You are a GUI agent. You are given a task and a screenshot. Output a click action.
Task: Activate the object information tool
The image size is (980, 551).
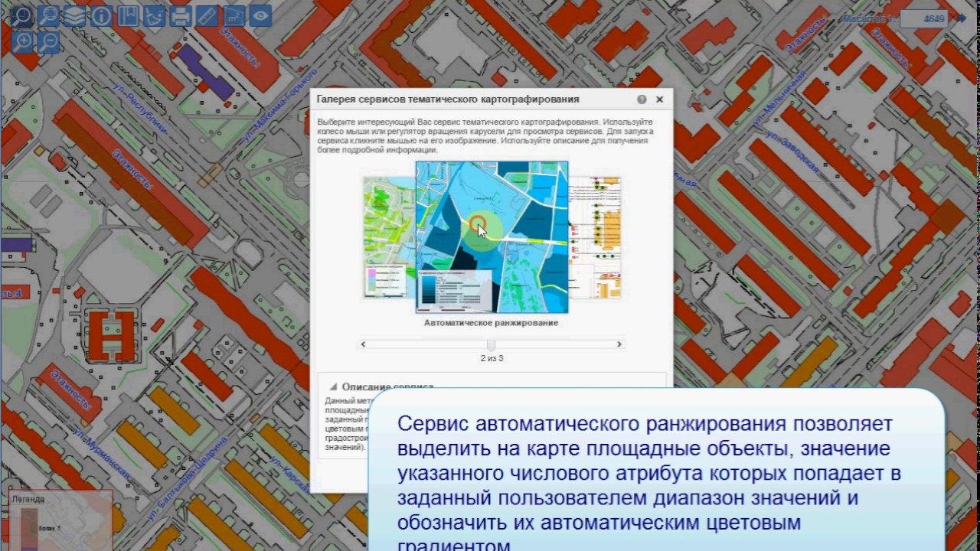click(x=101, y=15)
